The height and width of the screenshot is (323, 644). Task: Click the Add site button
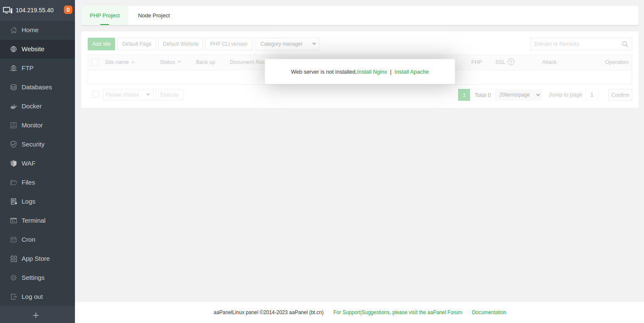coord(101,44)
